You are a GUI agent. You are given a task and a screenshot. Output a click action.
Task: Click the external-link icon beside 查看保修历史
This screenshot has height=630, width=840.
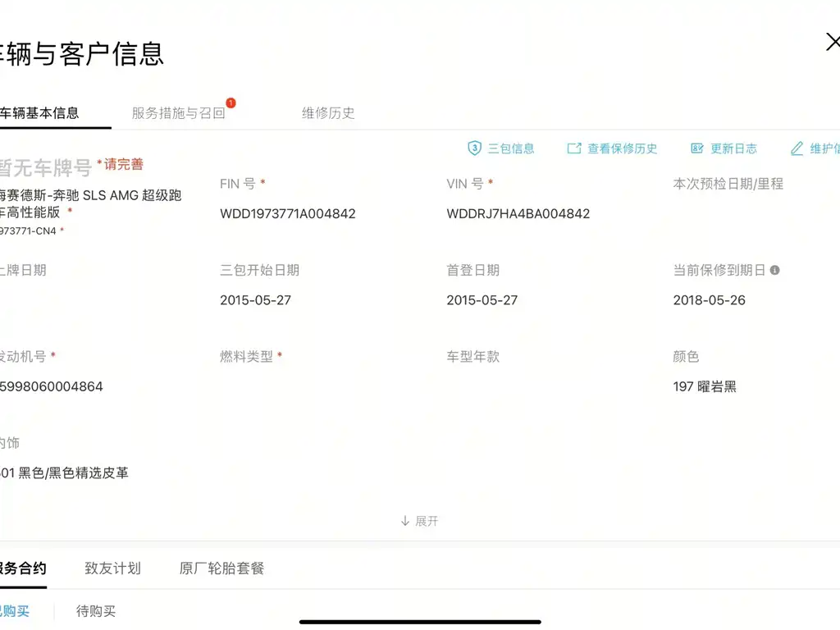[x=573, y=148]
